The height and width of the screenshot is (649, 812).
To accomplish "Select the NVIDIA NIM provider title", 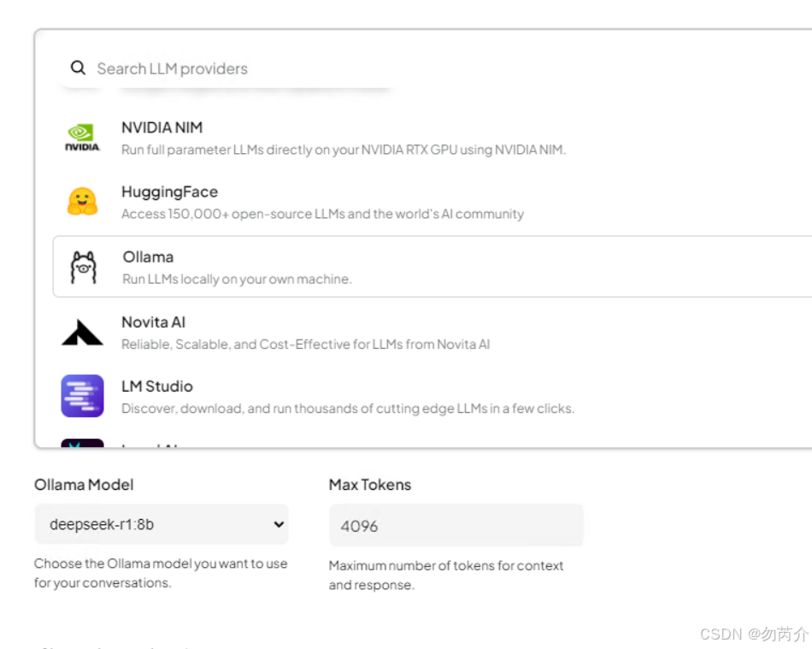I will coord(162,127).
